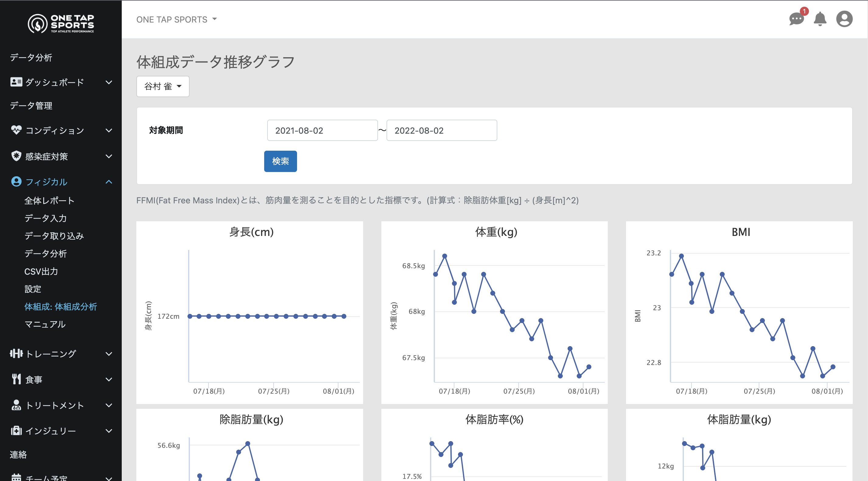868x481 pixels.
Task: Click the 172cm axis label
Action: coord(168,316)
